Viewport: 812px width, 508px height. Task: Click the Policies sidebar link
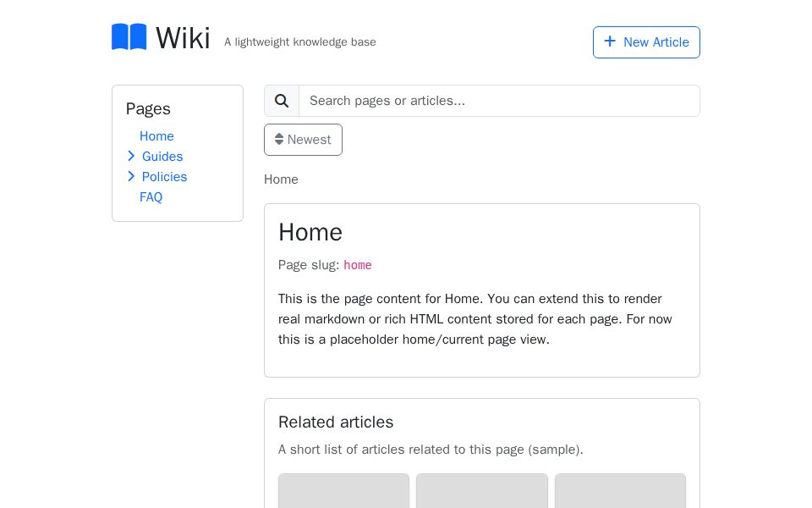click(x=164, y=177)
